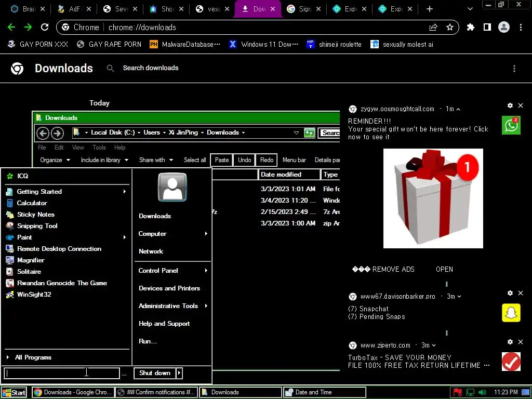Open the Share with dropdown

tap(156, 160)
